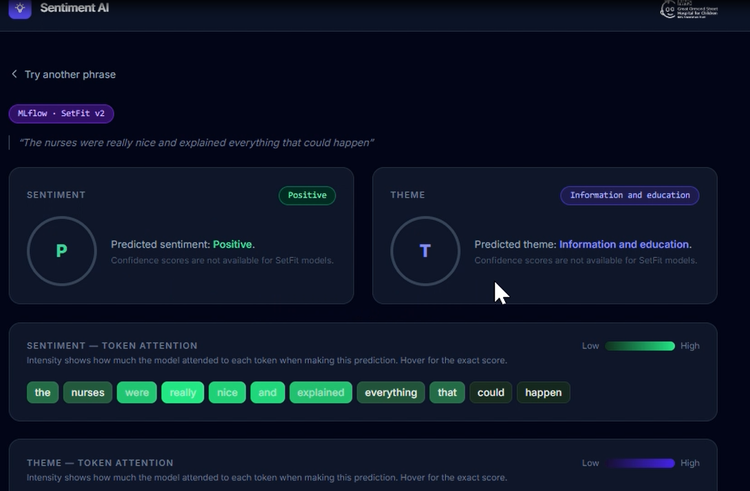
Task: Click the Sentiment AI lightbulb logo icon
Action: [x=20, y=8]
